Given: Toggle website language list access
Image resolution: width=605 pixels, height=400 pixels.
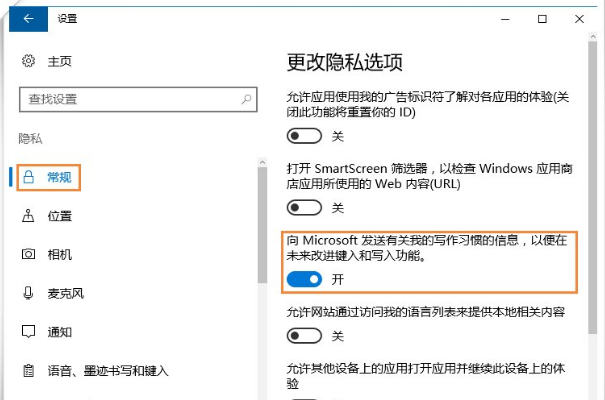Looking at the screenshot, I should (304, 336).
